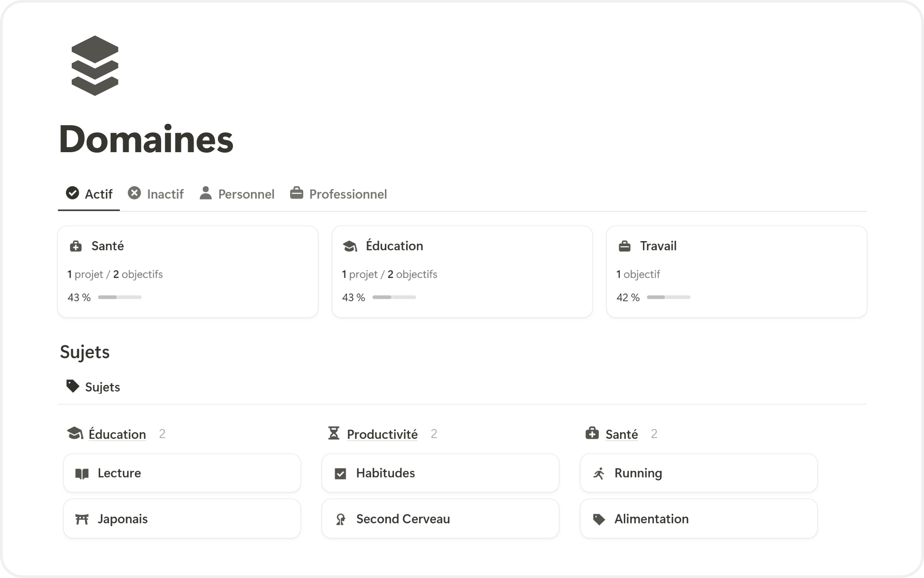Open the Éducation group heading link
Image resolution: width=924 pixels, height=578 pixels.
click(x=117, y=434)
